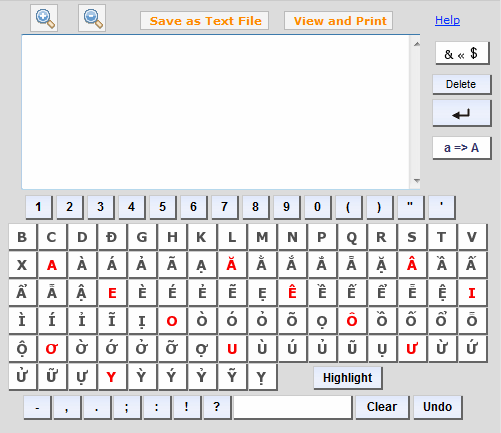This screenshot has height=433, width=501.
Task: Open the special symbols & « $ panel
Action: (x=462, y=53)
